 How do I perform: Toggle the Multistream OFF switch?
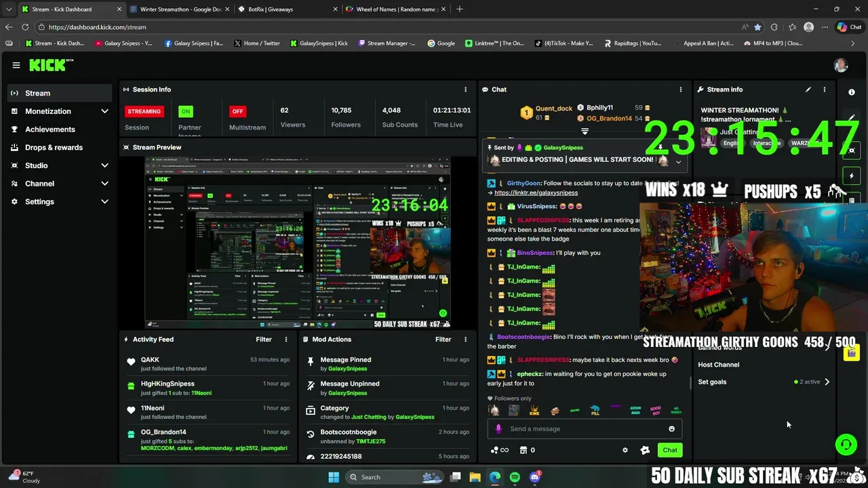pyautogui.click(x=237, y=111)
